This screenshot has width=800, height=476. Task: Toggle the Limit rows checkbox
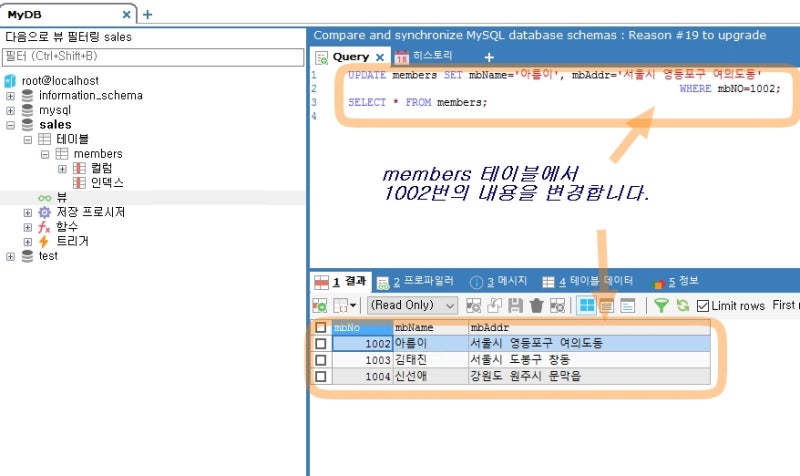pyautogui.click(x=703, y=306)
